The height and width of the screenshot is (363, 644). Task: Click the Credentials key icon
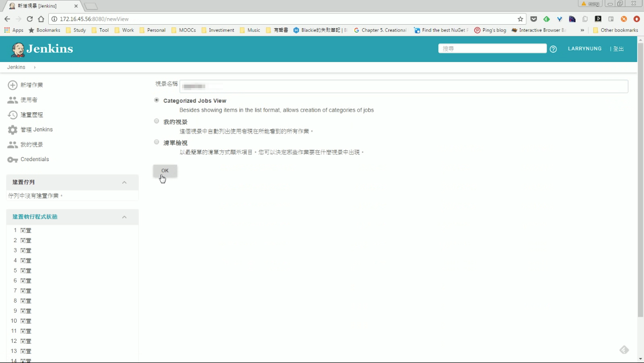13,159
